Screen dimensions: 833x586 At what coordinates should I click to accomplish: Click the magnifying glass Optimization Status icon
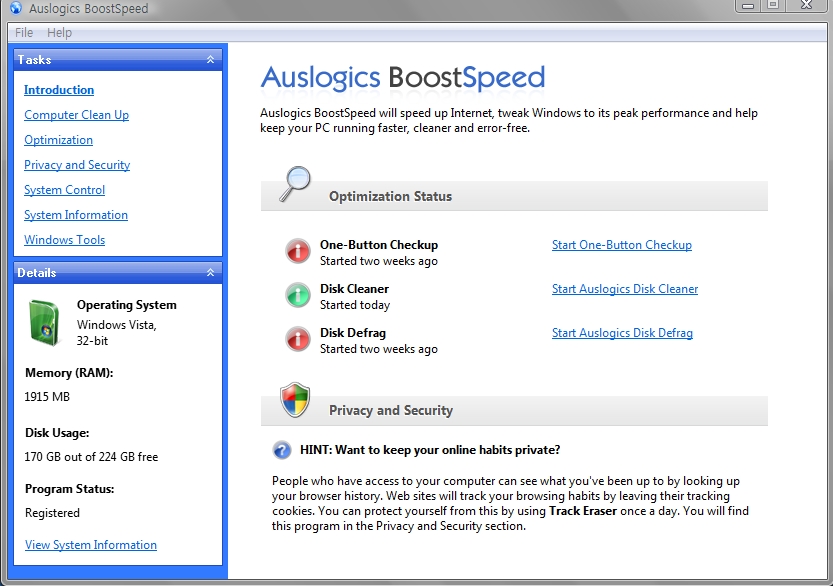[x=295, y=184]
